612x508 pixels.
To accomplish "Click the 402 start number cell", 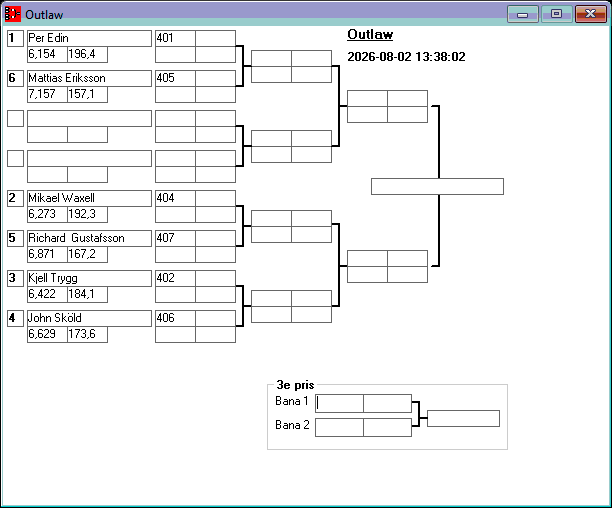I will (175, 278).
